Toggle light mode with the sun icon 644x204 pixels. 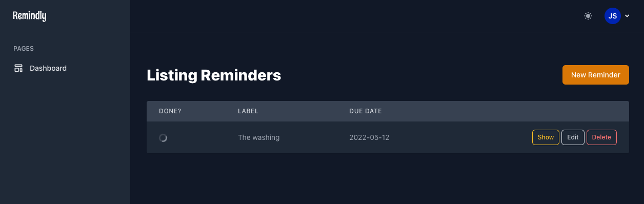[x=588, y=16]
